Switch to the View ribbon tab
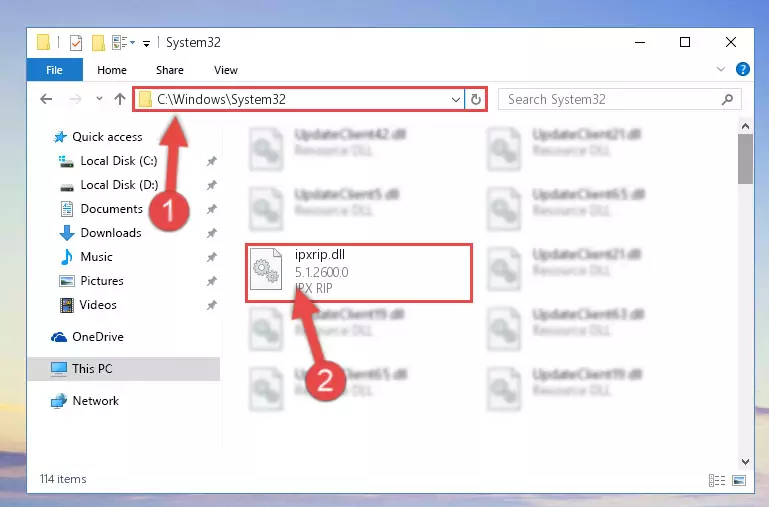This screenshot has height=507, width=769. (226, 70)
